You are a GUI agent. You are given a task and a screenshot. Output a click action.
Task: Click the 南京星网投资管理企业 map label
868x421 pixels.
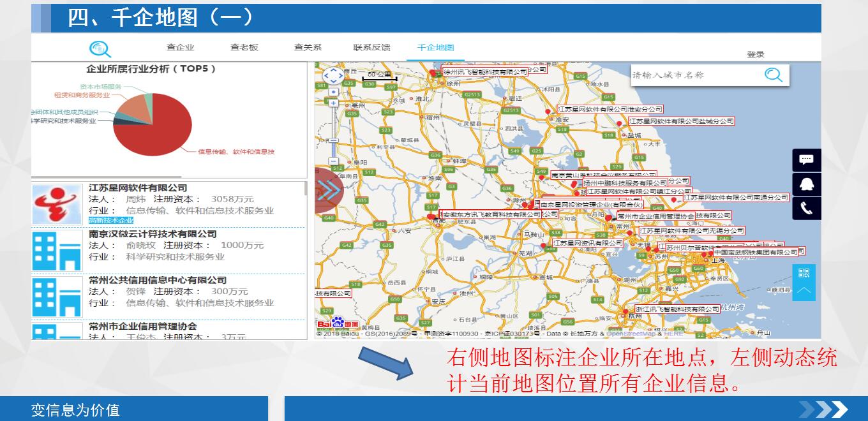[591, 205]
